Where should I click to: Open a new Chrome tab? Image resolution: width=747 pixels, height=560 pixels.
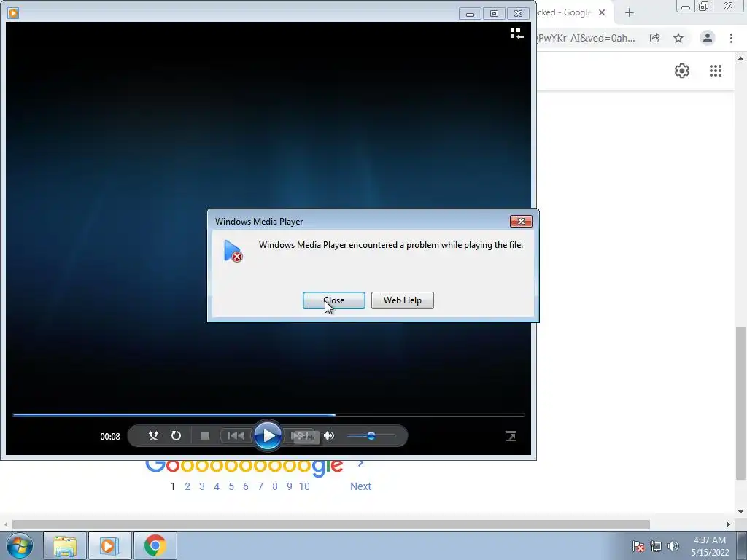(630, 13)
